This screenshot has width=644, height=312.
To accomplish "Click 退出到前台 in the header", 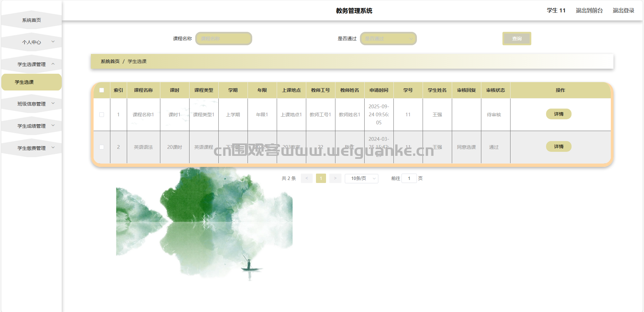I will click(x=589, y=10).
